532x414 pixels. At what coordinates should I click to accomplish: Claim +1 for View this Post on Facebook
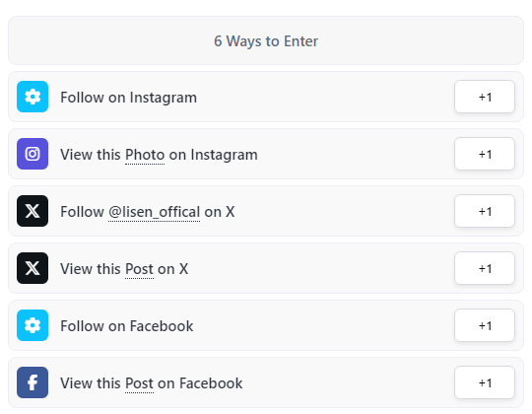[x=485, y=382]
